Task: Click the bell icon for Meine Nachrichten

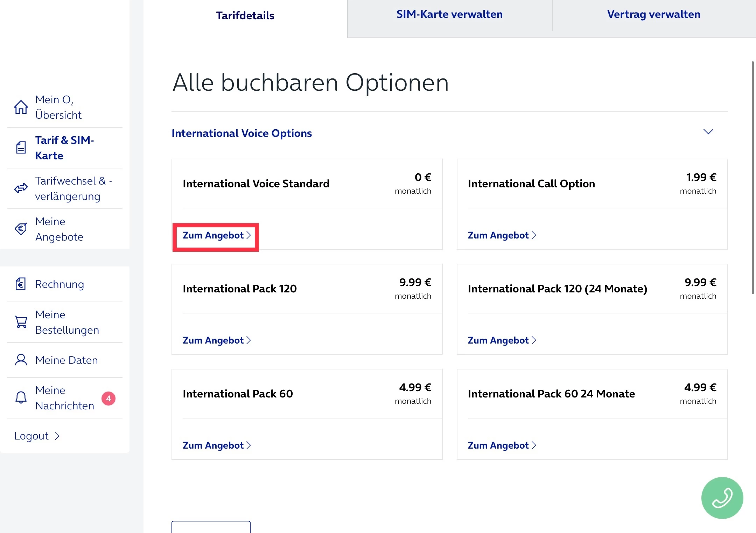Action: point(21,398)
